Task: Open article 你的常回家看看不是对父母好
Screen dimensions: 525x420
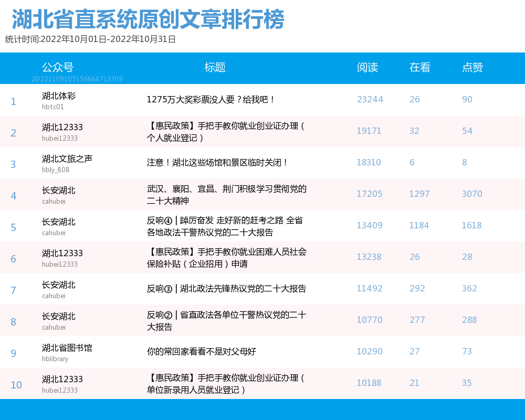Action: (202, 352)
